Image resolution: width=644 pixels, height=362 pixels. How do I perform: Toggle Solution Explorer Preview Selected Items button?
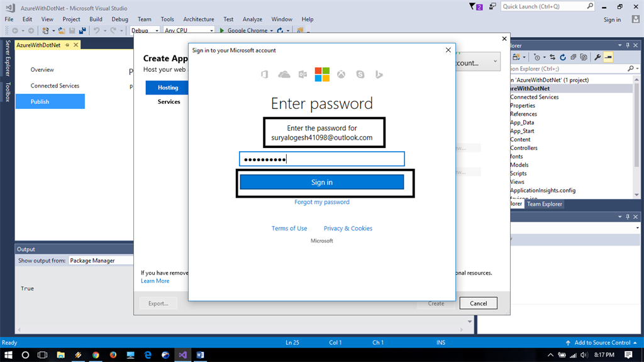pos(608,57)
